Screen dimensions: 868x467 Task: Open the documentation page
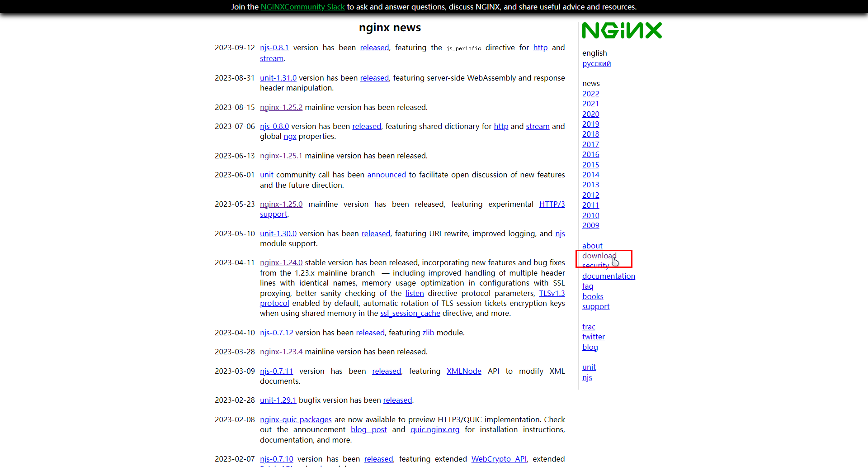coord(609,276)
